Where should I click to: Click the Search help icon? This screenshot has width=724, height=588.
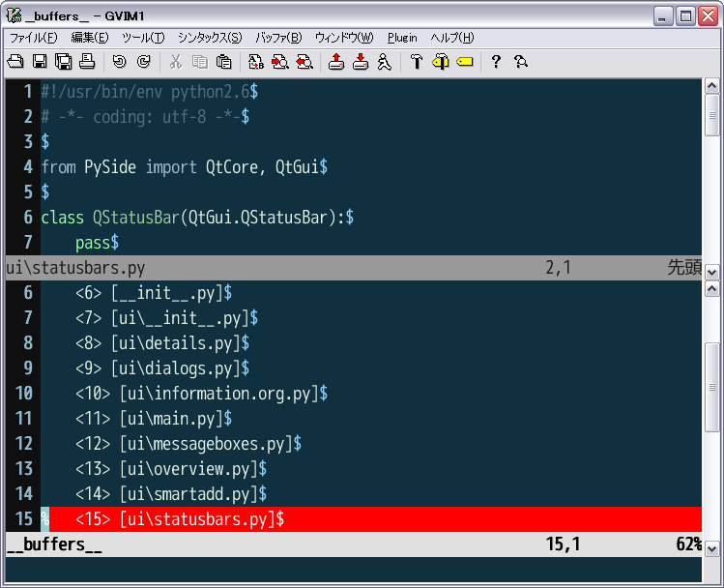click(521, 62)
